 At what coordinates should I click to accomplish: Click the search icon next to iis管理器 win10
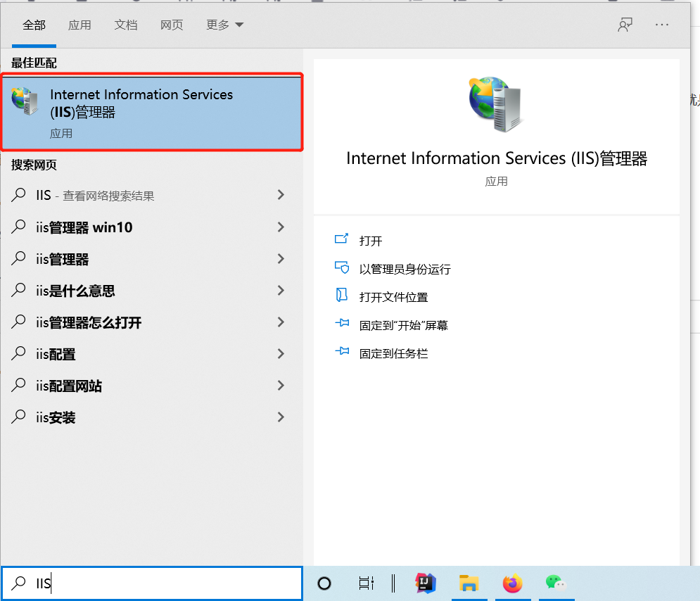pos(18,227)
